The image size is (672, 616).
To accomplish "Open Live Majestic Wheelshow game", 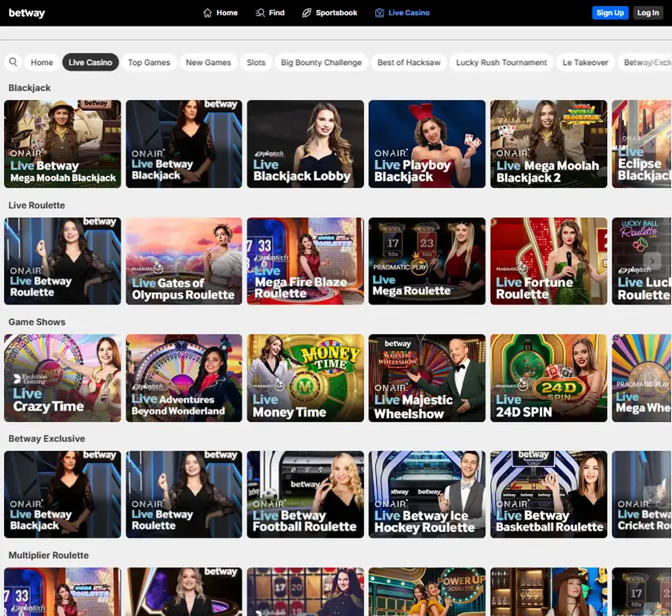I will click(x=427, y=378).
